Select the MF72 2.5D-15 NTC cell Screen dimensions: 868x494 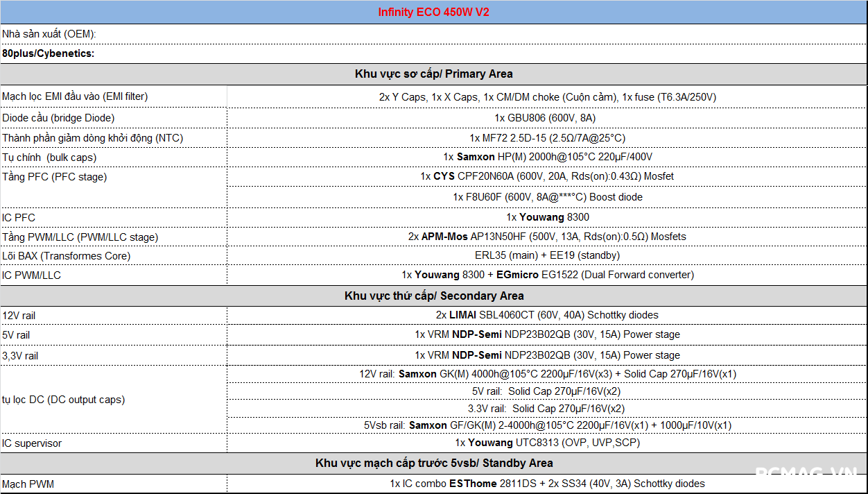coord(547,138)
